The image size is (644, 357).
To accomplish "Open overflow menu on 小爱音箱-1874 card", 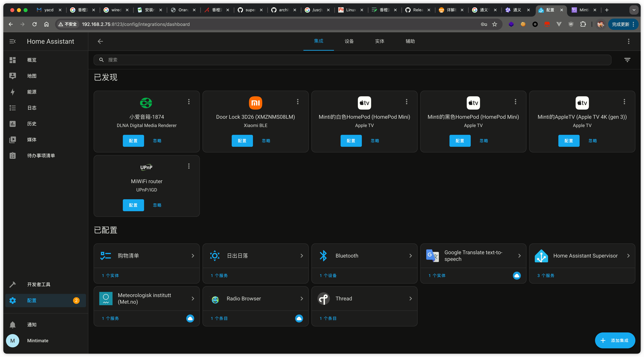I will (x=189, y=102).
